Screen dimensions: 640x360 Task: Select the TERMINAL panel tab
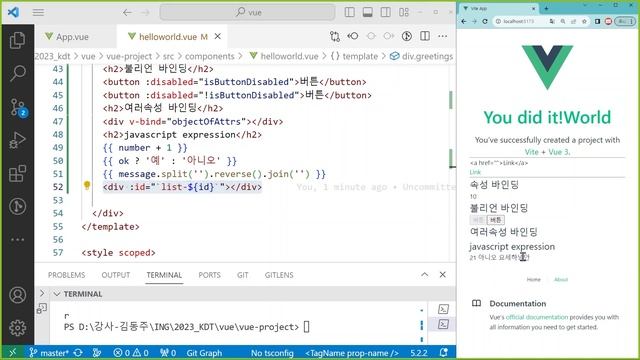[164, 275]
